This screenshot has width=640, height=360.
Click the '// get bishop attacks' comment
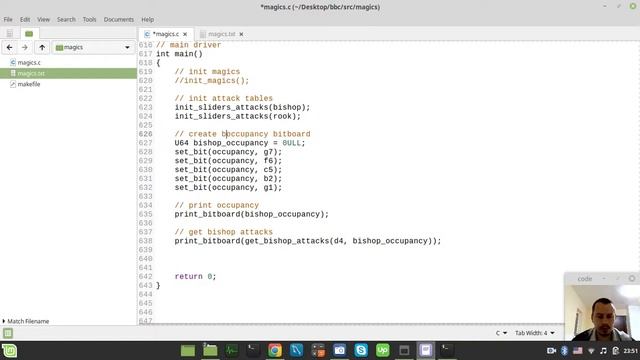point(223,232)
